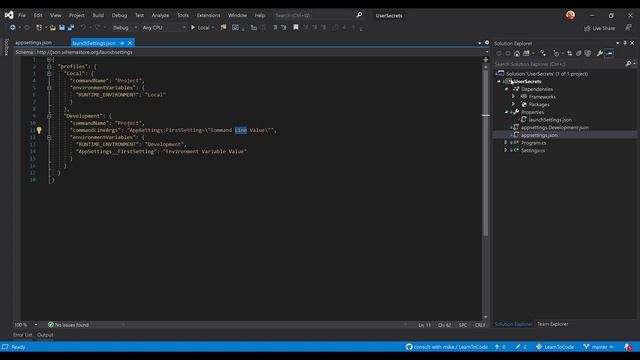Open Local launch profile dropdown arrow

coord(213,28)
